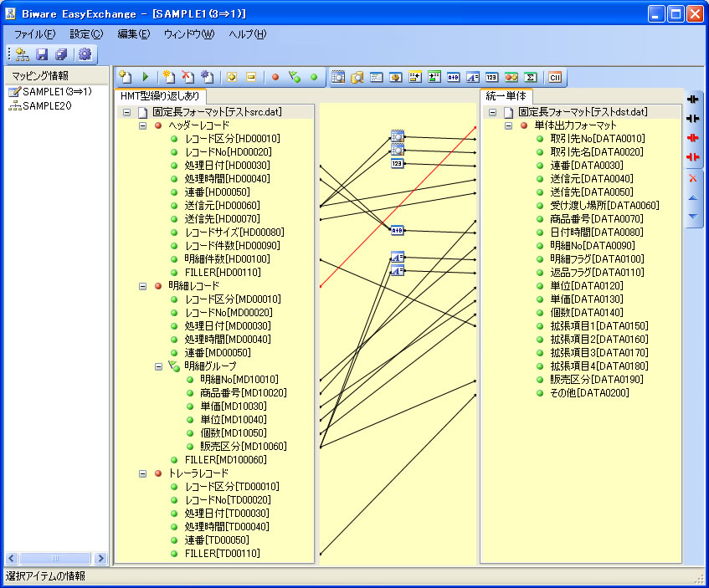The image size is (709, 588).
Task: Select 送信元[HD00060] source field
Action: click(x=222, y=206)
